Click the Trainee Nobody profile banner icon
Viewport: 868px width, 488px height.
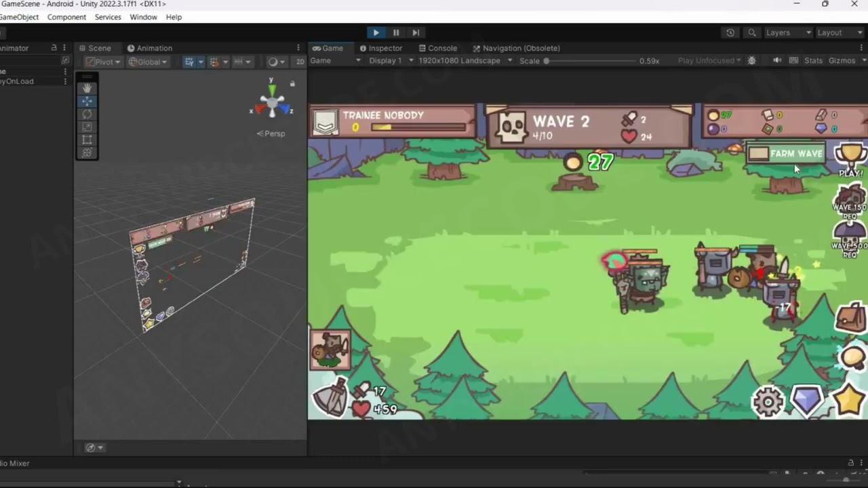click(325, 123)
